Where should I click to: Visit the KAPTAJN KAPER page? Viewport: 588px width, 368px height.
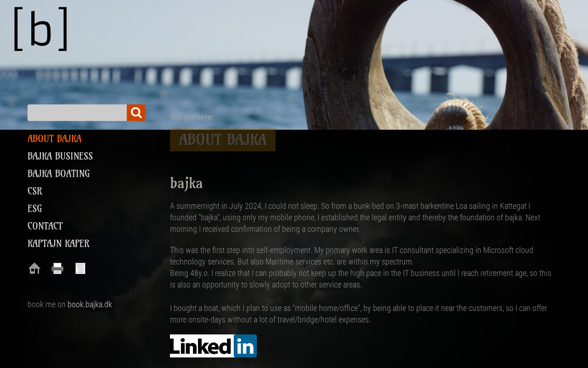click(x=58, y=244)
